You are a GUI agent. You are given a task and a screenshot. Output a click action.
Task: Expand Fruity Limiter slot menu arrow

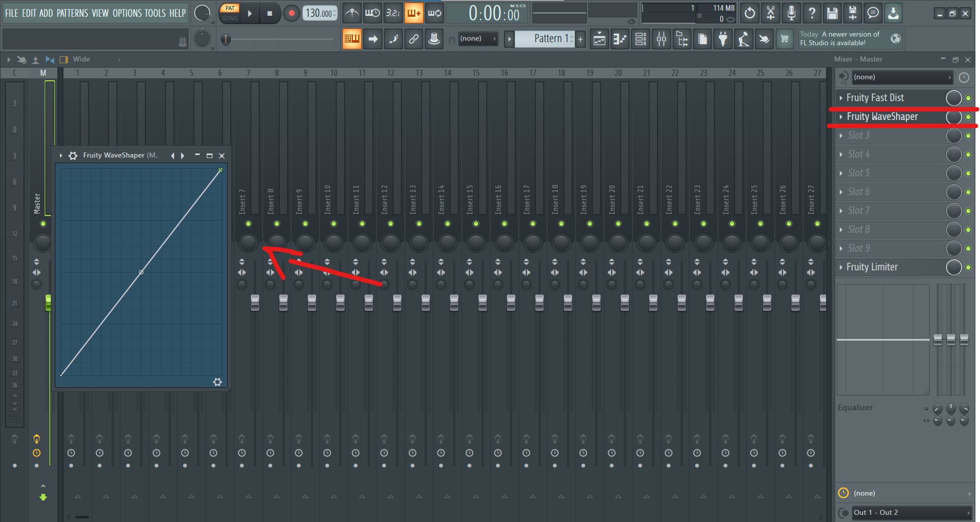841,267
